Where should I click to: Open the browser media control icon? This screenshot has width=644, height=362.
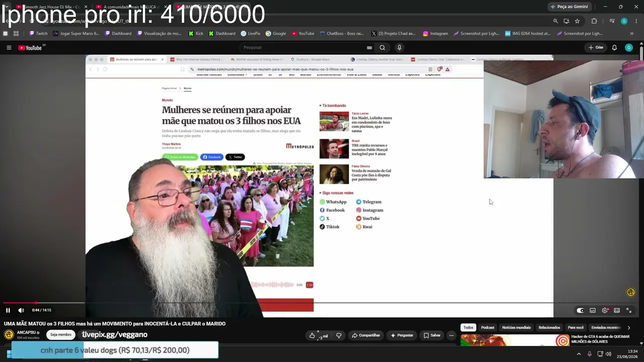coord(612,21)
